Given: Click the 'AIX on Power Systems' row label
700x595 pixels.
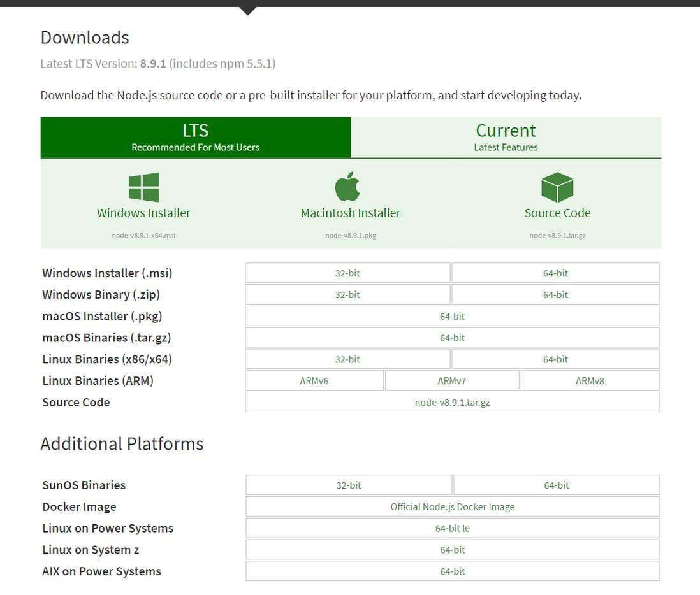Looking at the screenshot, I should 102,571.
